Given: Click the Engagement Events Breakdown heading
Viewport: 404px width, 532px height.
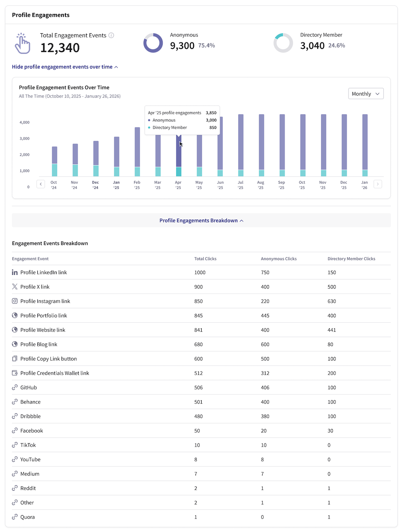Looking at the screenshot, I should point(50,243).
